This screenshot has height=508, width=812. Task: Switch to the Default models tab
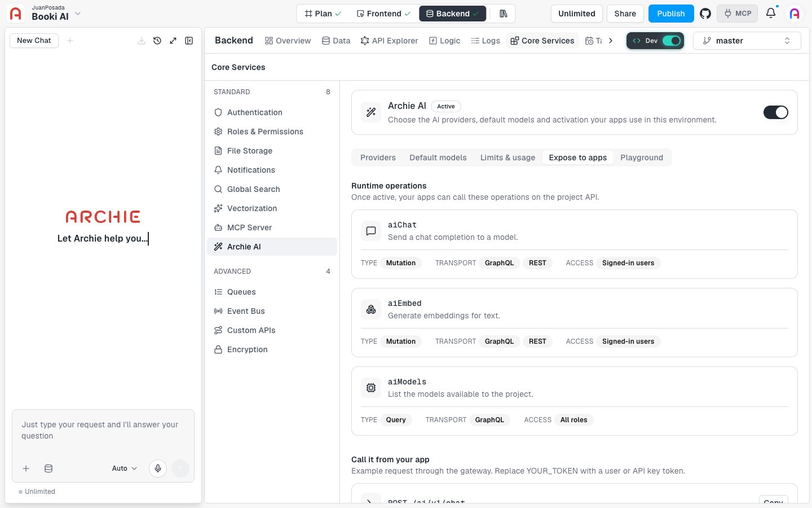pos(438,157)
